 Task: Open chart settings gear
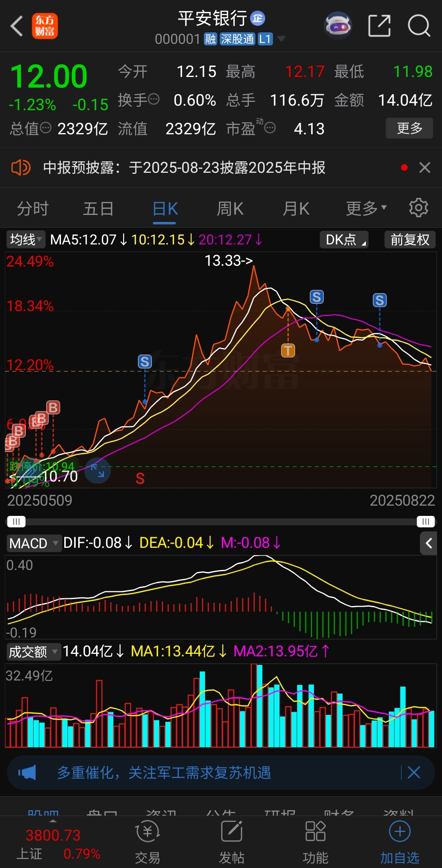pyautogui.click(x=418, y=208)
